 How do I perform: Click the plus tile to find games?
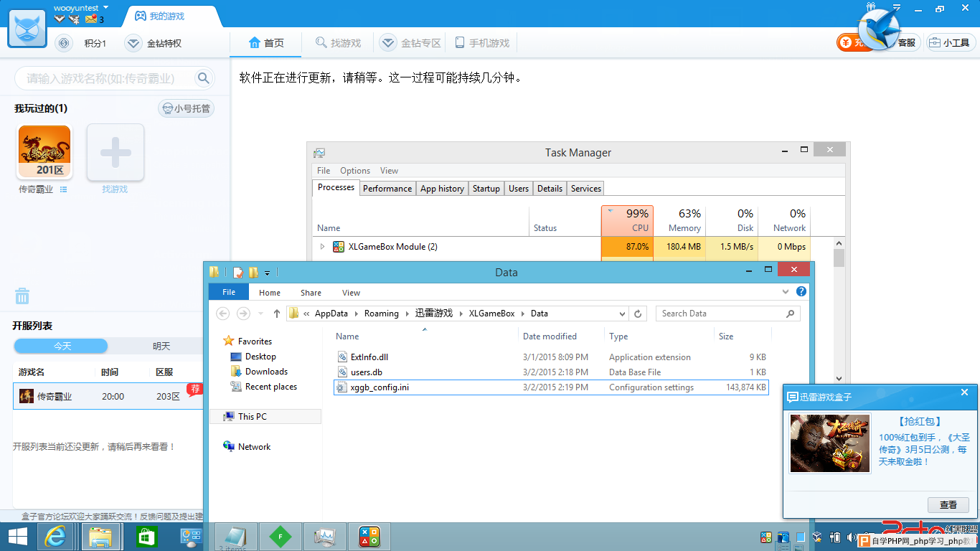pos(116,152)
